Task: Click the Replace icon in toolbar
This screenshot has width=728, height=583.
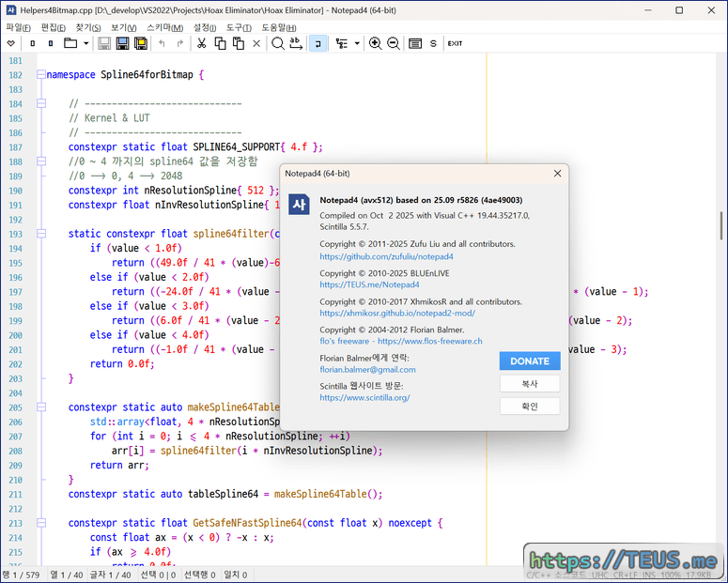Action: coord(296,43)
